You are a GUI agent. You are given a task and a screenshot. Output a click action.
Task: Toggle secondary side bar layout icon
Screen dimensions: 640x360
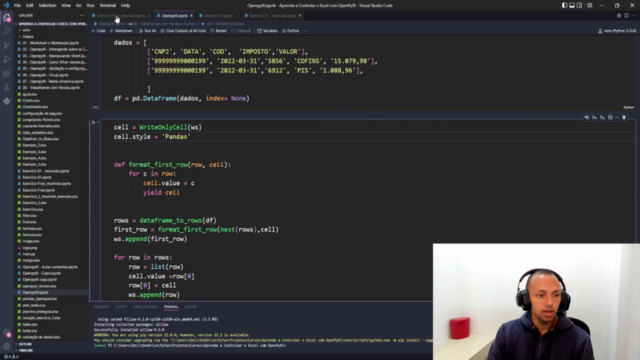click(x=580, y=5)
